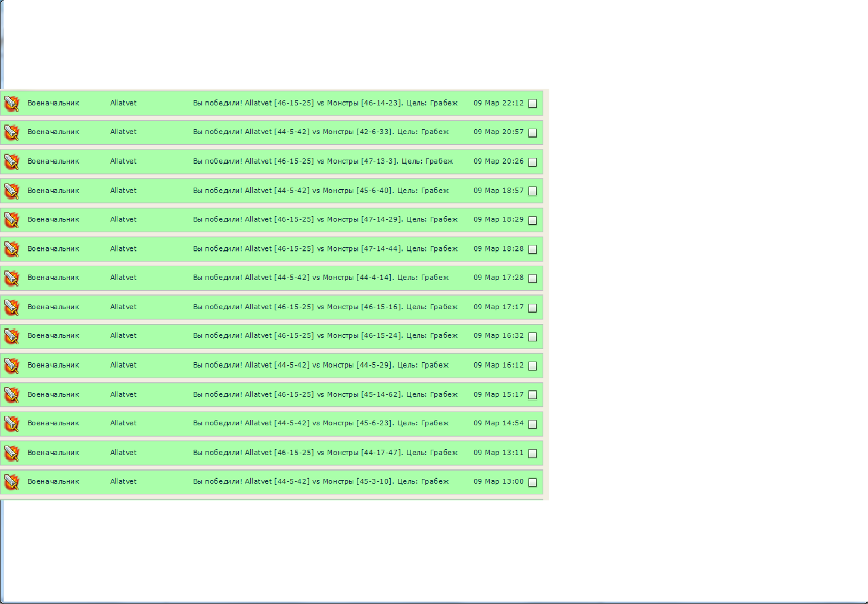The width and height of the screenshot is (868, 604).
Task: Click the battle icon beside the 20:26 report
Action: point(12,162)
